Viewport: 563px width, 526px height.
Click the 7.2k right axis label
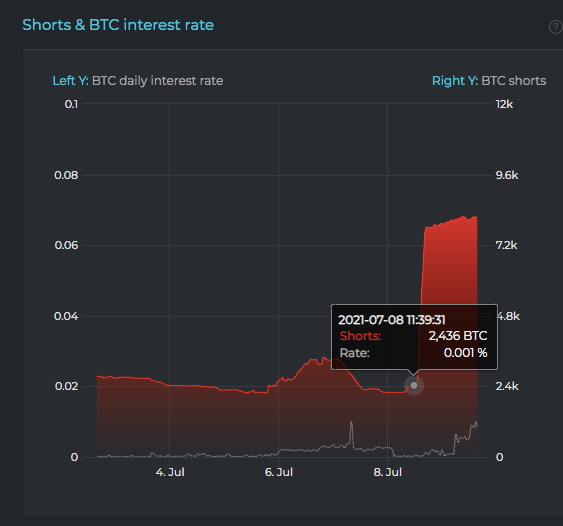point(506,245)
